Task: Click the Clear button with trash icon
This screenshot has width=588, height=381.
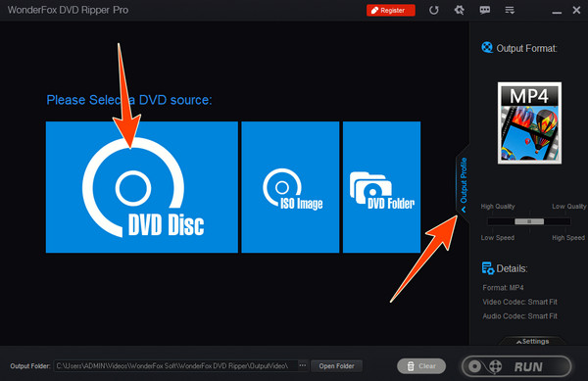Action: click(421, 366)
